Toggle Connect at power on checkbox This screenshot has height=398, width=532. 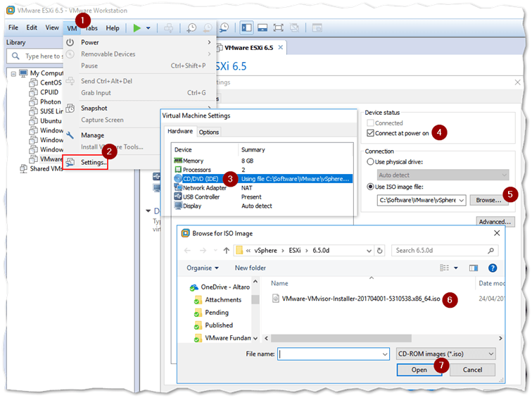370,133
